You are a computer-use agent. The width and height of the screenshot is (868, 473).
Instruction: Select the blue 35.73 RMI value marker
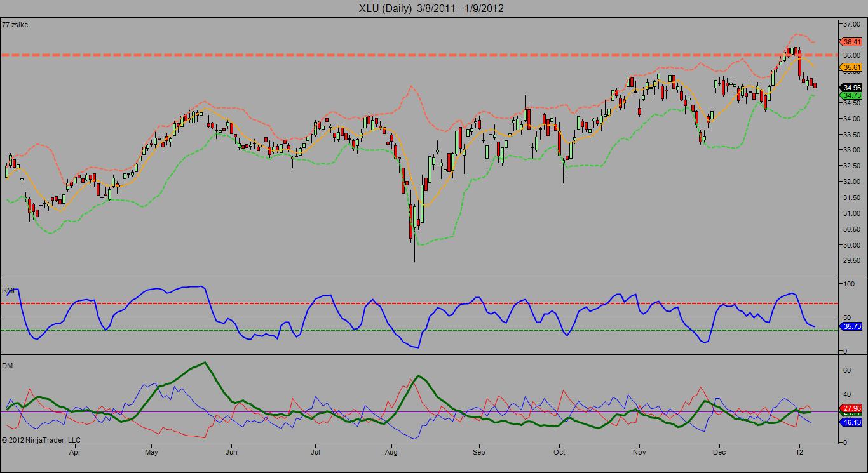point(852,326)
